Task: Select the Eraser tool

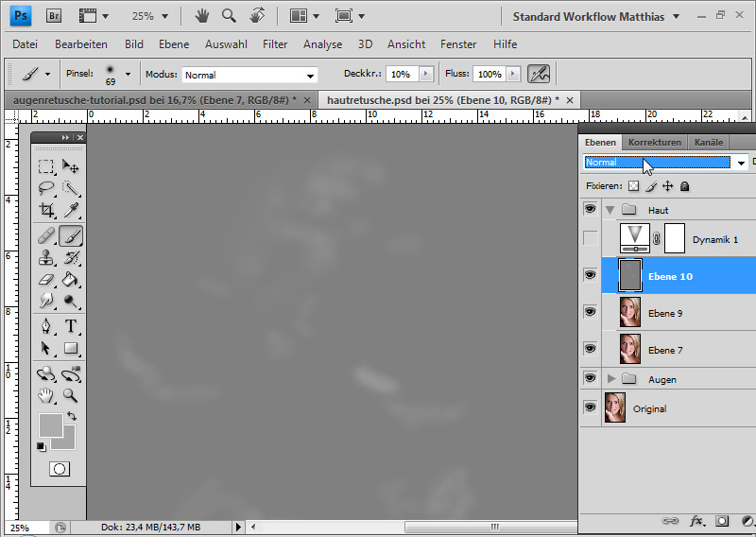Action: pyautogui.click(x=45, y=279)
